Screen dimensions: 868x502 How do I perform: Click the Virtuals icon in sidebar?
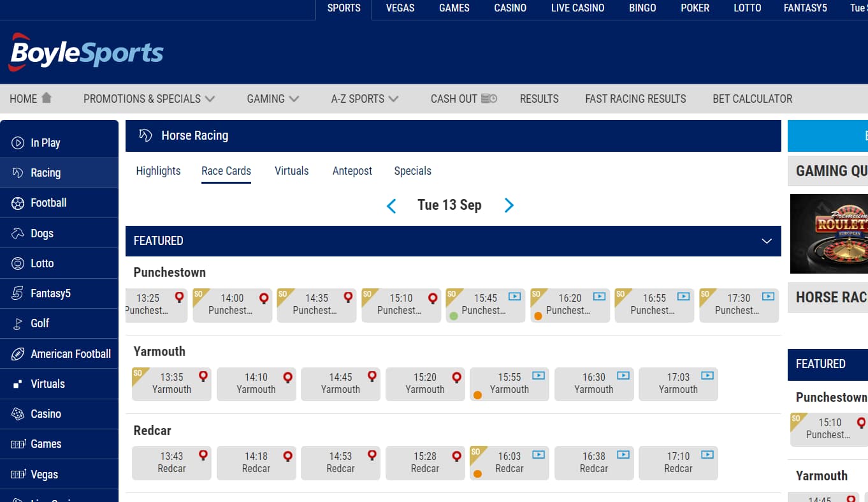pos(18,384)
